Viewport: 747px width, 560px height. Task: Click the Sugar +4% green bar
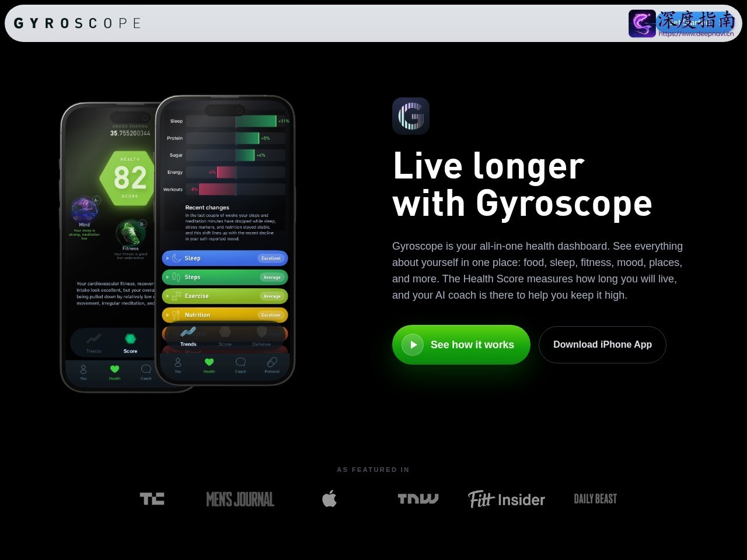tap(245, 155)
